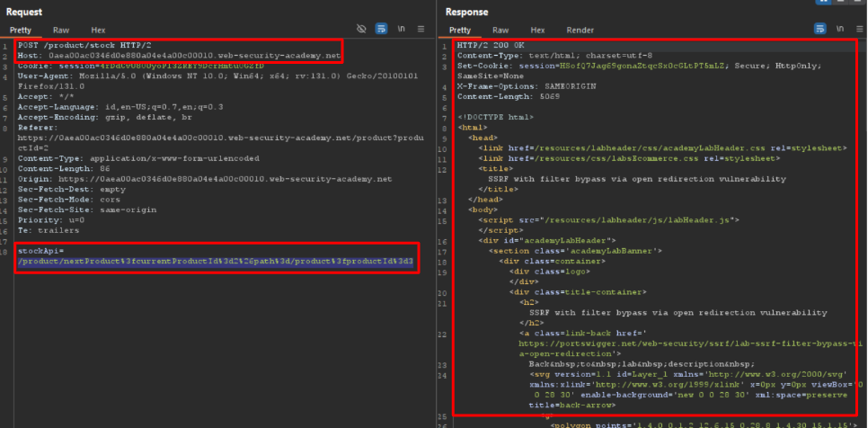Click the stockApi parameter value in request body
Screen dimensions: 868x428
pos(216,262)
